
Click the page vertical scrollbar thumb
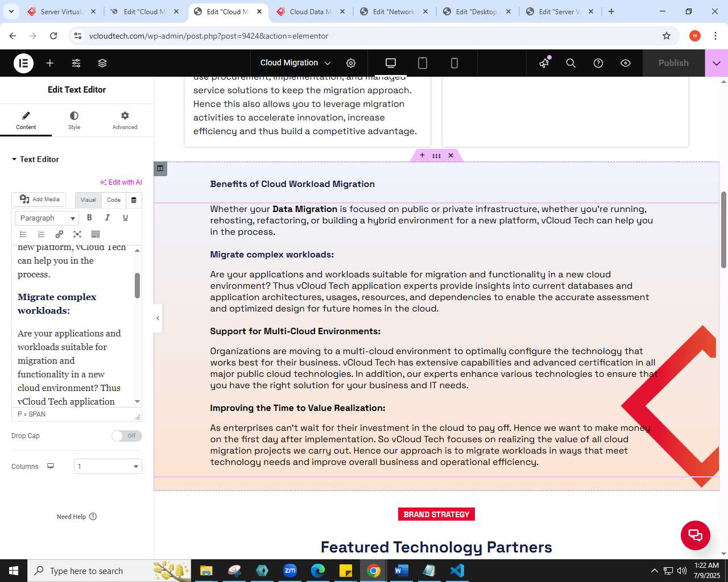(x=723, y=230)
